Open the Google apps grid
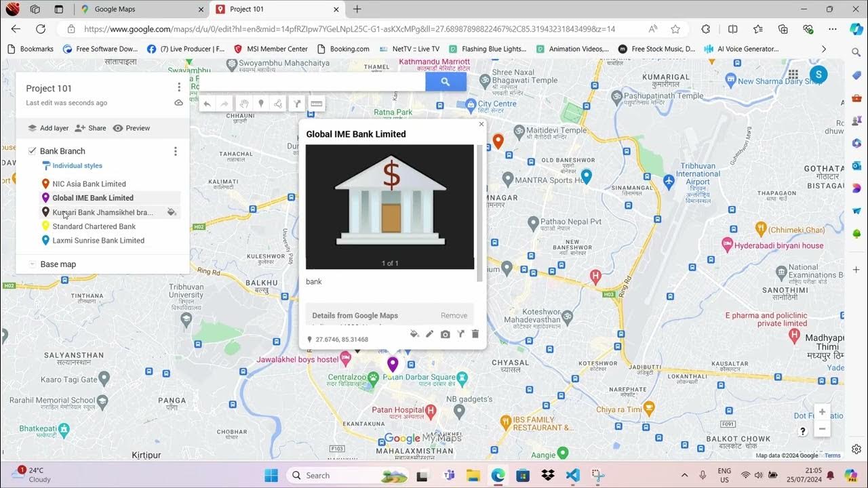This screenshot has height=488, width=868. click(795, 75)
